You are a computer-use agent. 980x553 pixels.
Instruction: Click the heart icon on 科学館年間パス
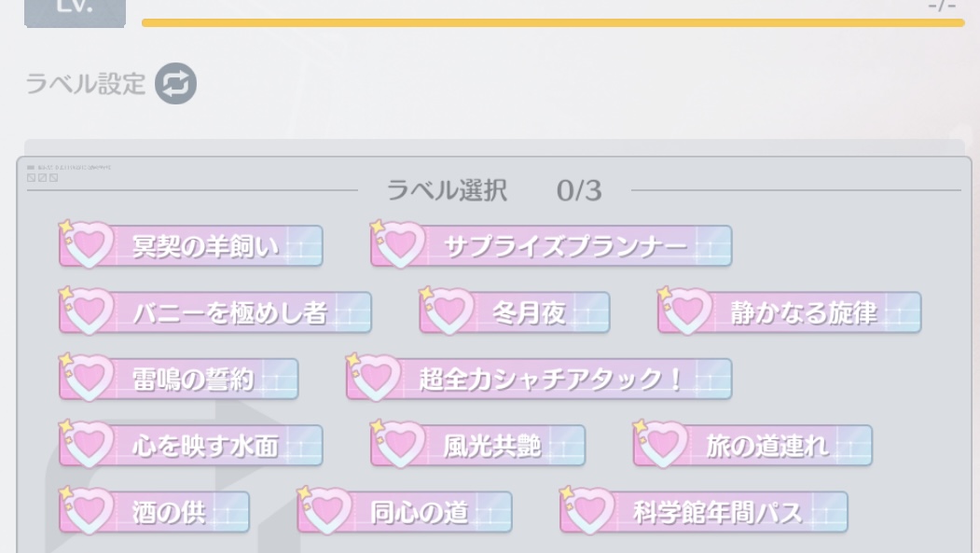(587, 512)
